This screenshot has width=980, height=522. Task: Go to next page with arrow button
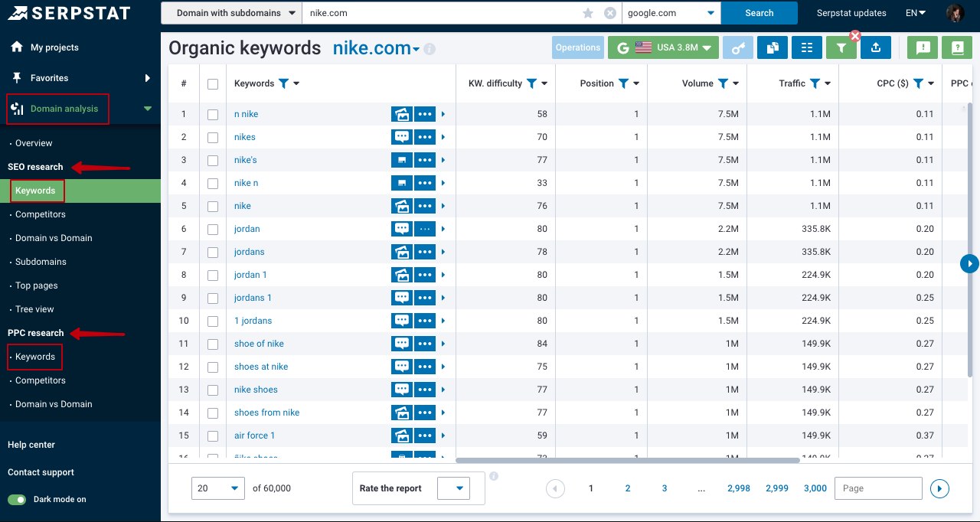click(939, 488)
